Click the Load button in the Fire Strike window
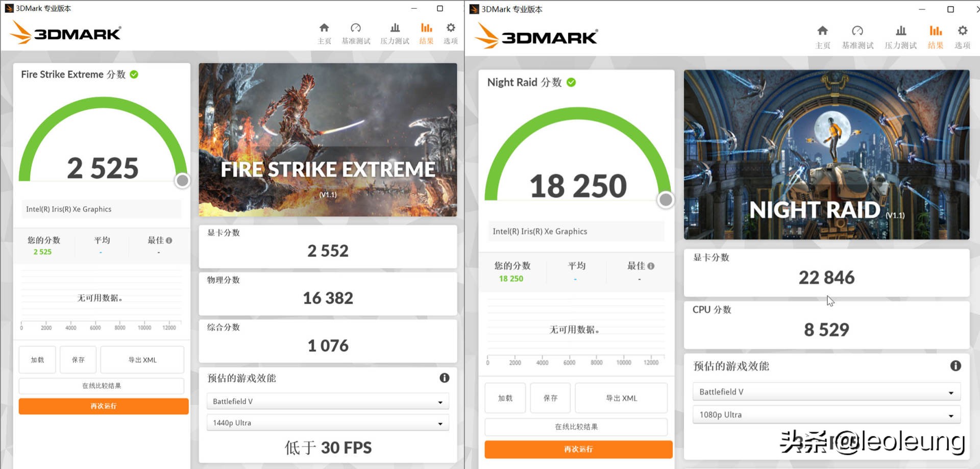 point(37,360)
